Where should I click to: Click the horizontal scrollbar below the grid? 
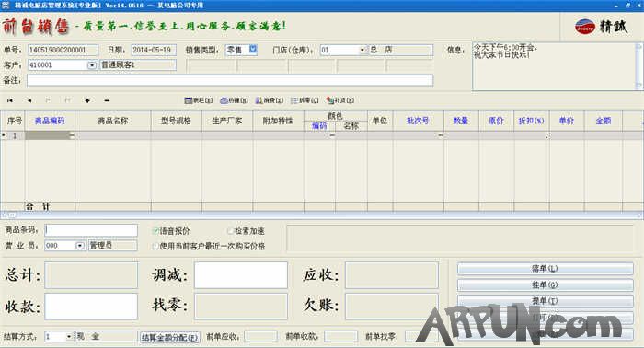coord(322,215)
